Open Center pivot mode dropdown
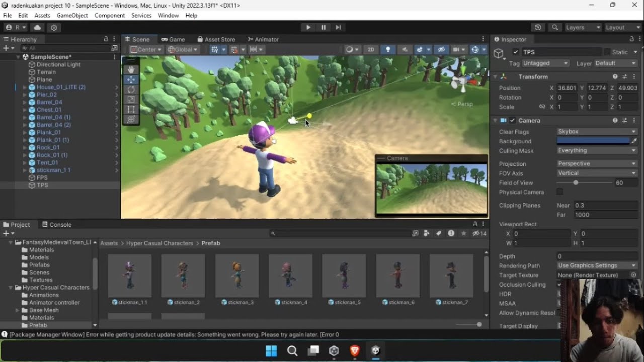 click(x=146, y=49)
